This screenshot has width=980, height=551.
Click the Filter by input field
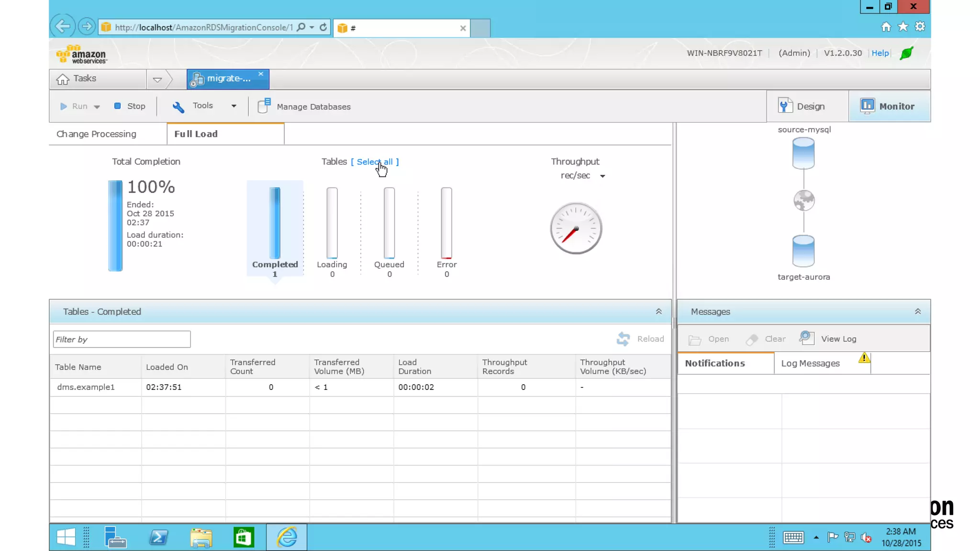[122, 339]
